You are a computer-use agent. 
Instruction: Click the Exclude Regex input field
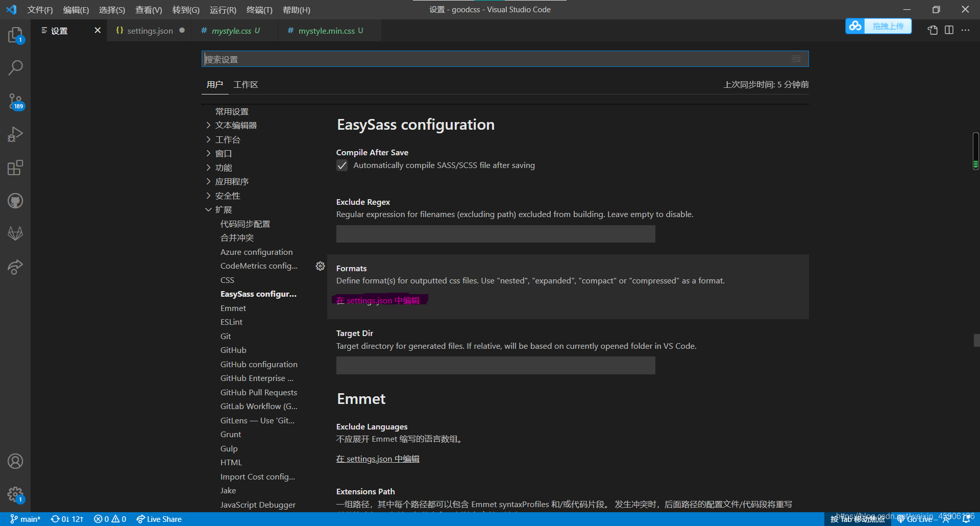[x=496, y=234]
